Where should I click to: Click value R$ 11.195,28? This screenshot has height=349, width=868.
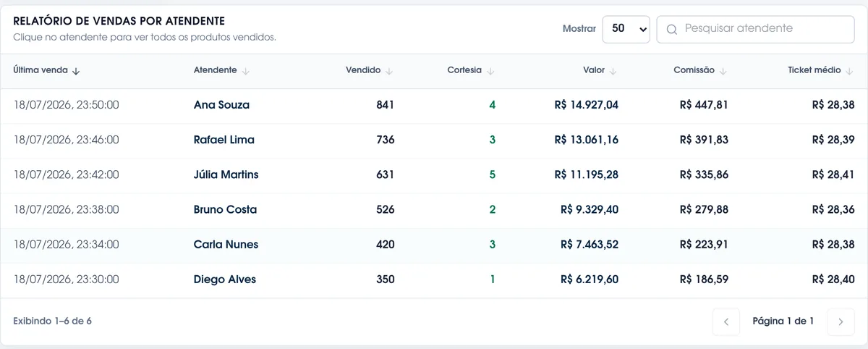[587, 174]
